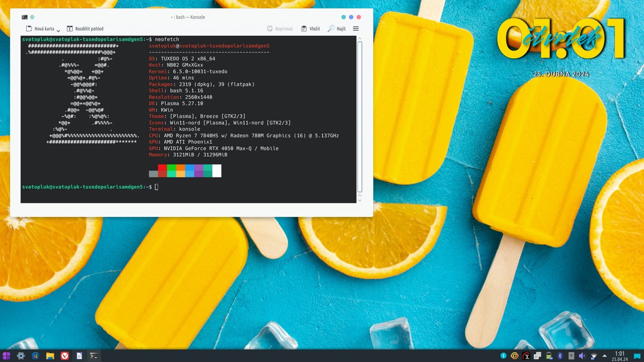
Task: Open the purple application launcher in taskbar
Action: click(x=6, y=356)
